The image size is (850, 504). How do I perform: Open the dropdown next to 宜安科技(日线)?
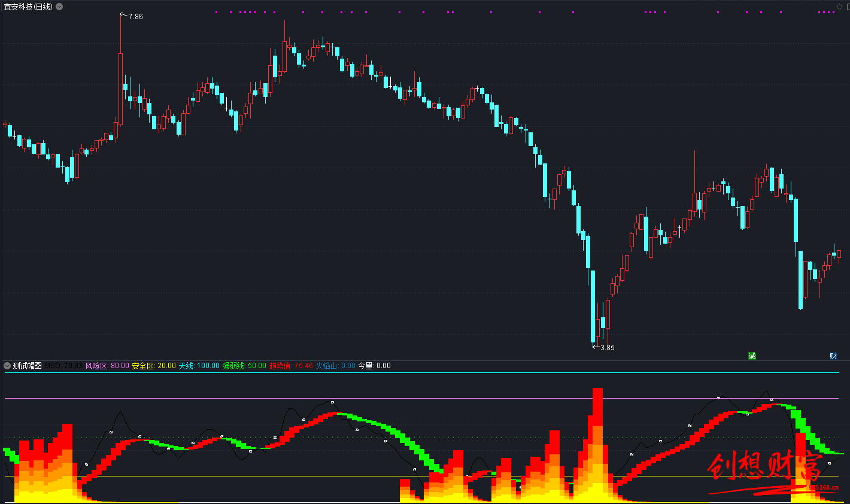(x=59, y=7)
